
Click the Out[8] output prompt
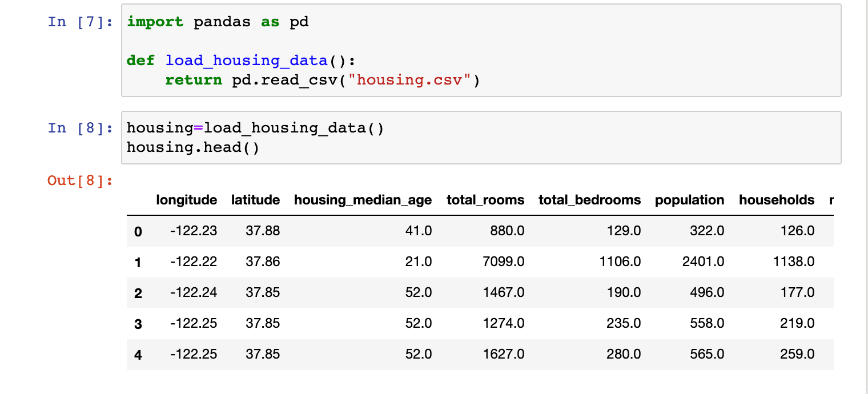pos(80,180)
